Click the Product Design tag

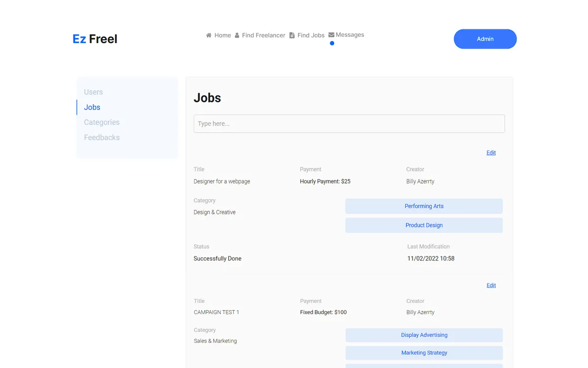tap(424, 225)
